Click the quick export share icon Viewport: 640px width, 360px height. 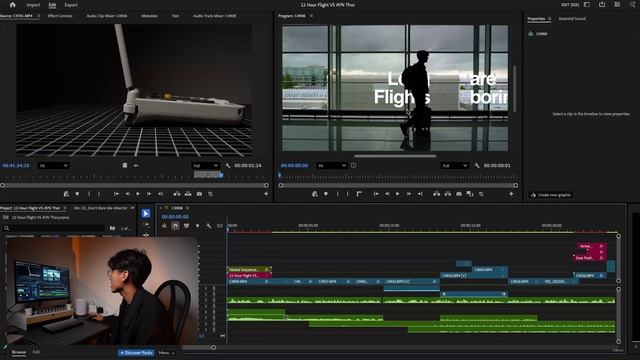coord(602,4)
